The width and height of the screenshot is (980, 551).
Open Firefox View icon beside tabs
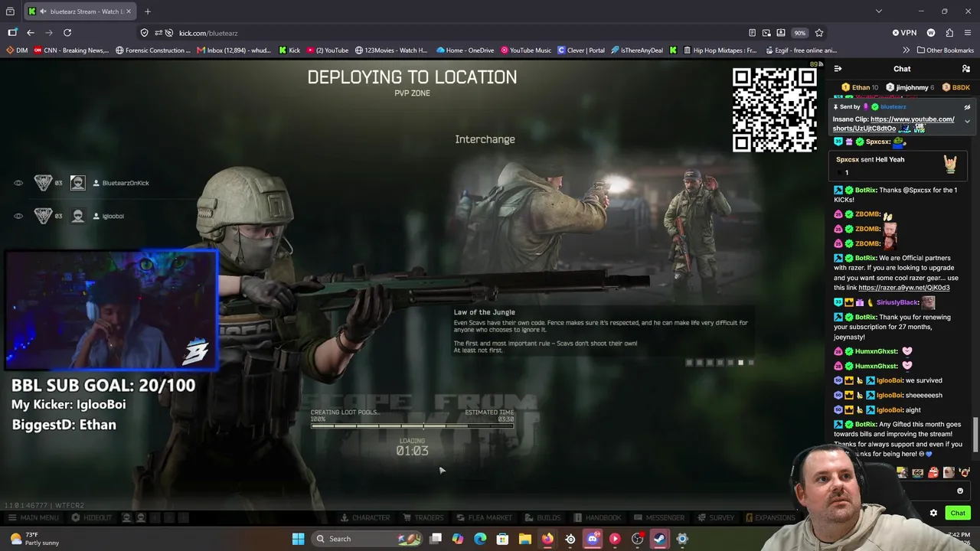click(x=11, y=11)
